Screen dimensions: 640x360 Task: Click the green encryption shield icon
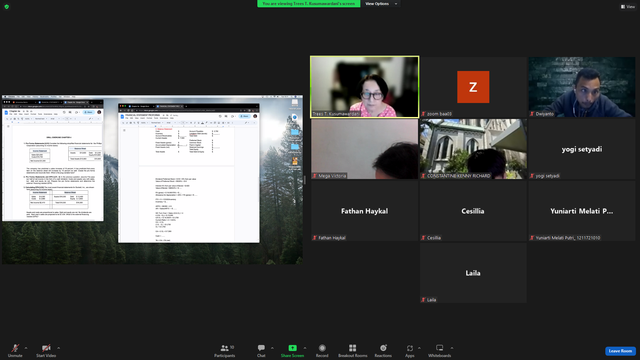point(7,7)
